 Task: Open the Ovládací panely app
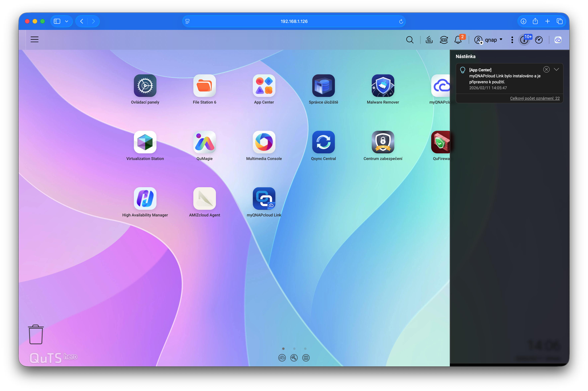(145, 86)
